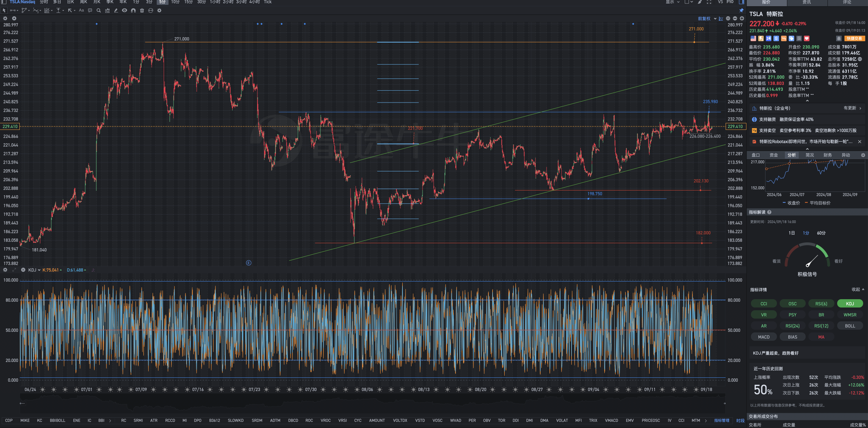Viewport: 868px width, 428px height.
Task: Switch the chart XY axis mode
Action: click(x=721, y=19)
